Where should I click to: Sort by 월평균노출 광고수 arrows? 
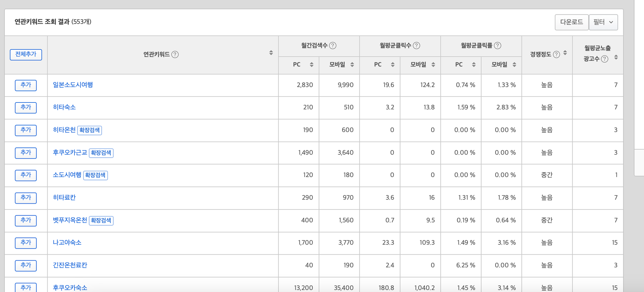pos(616,57)
